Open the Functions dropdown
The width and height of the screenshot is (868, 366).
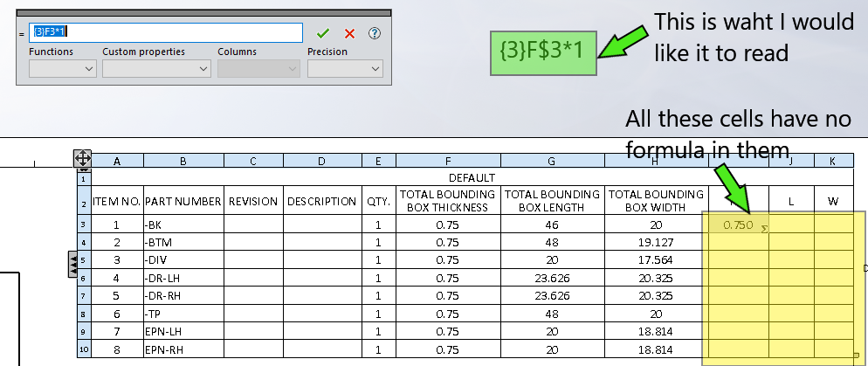tap(62, 68)
